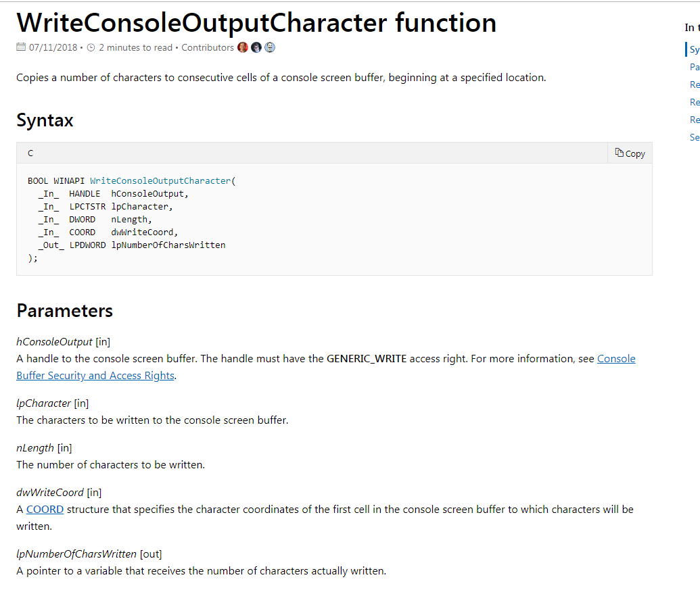Click the Parameters section heading
Screen dimensions: 700x590
point(64,310)
